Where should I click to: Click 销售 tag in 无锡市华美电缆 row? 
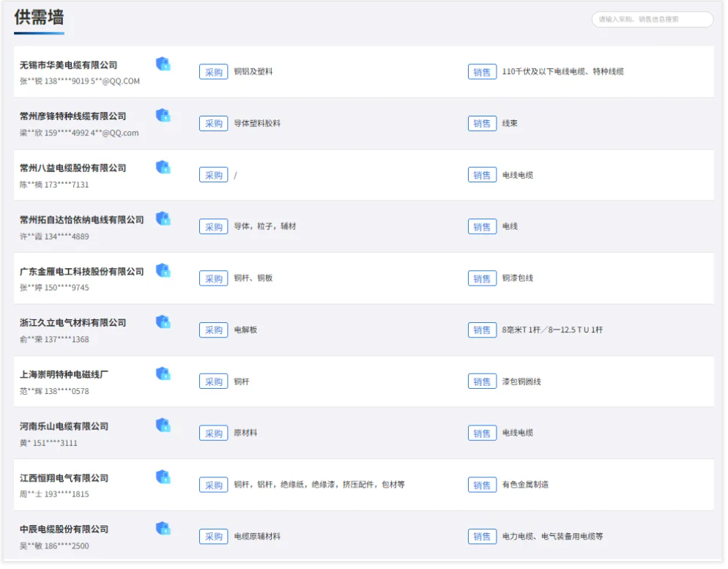[483, 72]
